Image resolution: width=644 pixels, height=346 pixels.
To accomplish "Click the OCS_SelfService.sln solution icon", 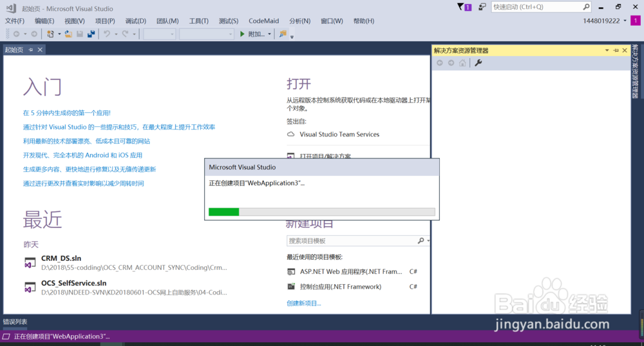I will click(x=30, y=287).
